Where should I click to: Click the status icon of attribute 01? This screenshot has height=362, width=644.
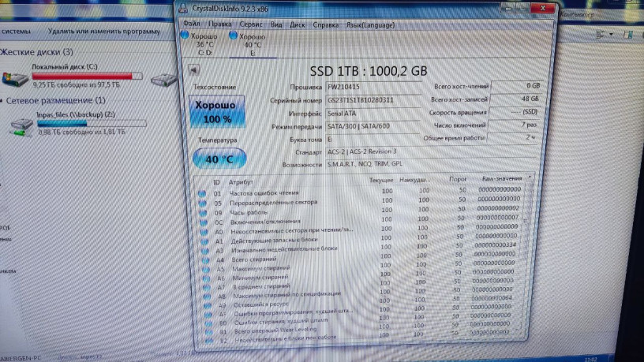tap(202, 193)
